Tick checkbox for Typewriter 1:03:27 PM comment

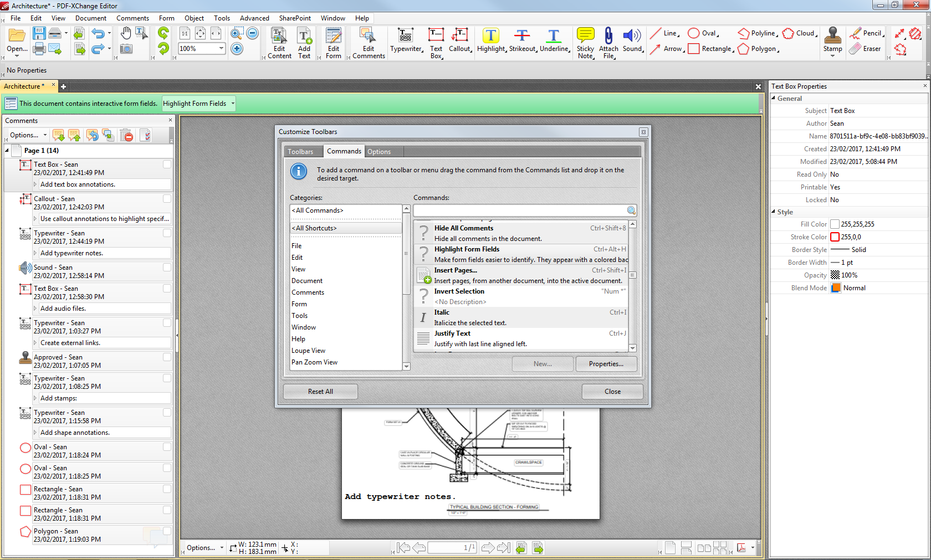click(x=167, y=323)
